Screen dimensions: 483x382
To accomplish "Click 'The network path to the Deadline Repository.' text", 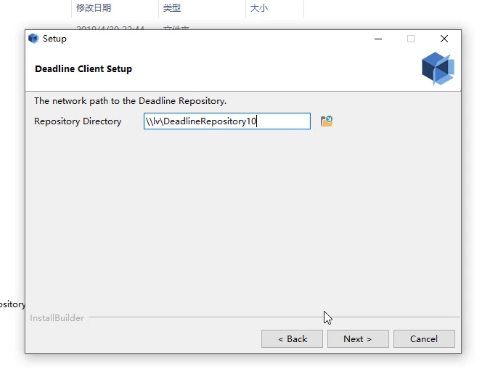I will click(x=130, y=101).
